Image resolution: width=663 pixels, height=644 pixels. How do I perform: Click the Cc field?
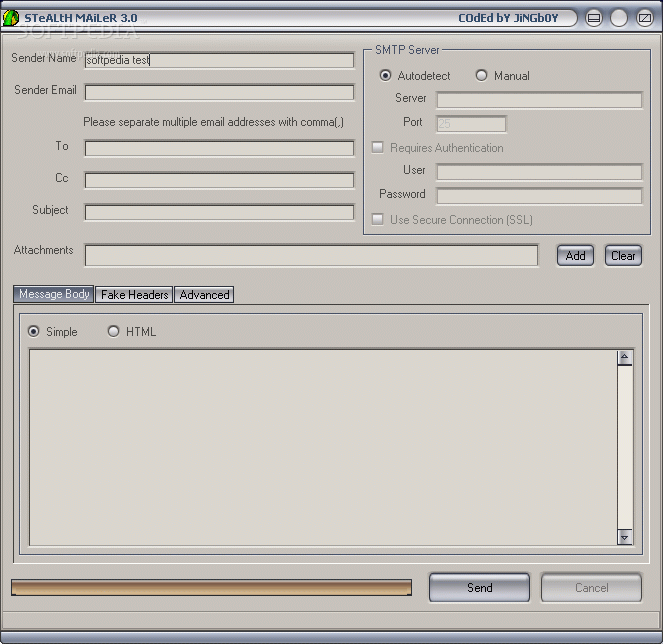tap(219, 180)
